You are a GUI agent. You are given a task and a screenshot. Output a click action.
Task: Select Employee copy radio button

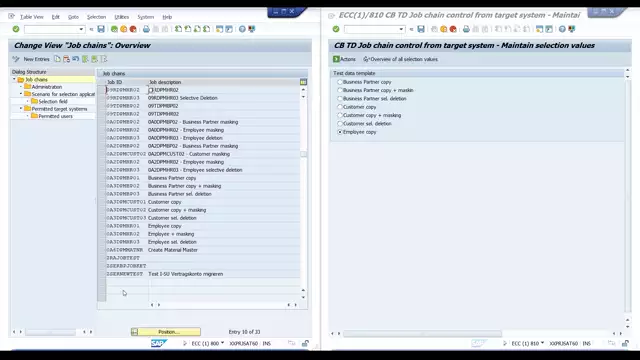coord(340,132)
